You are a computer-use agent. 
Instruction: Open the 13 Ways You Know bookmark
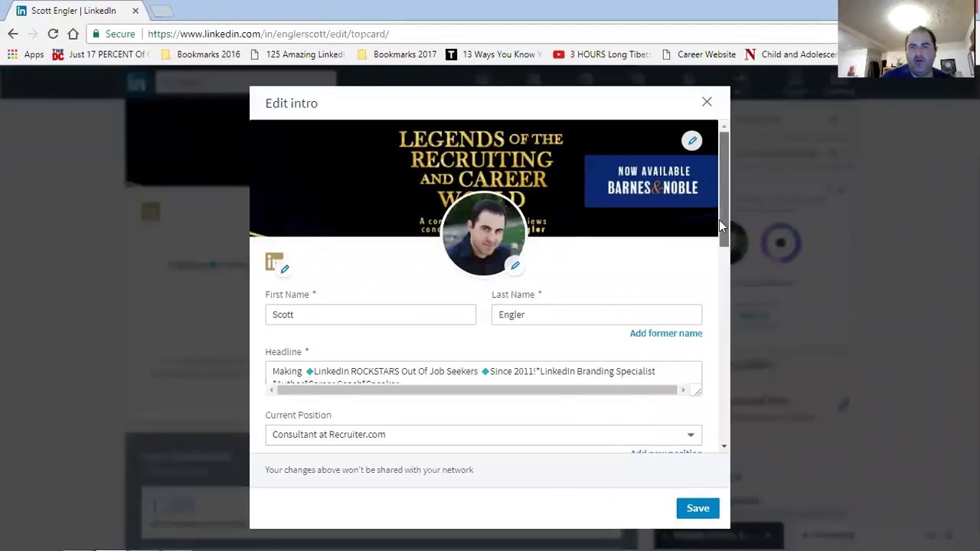(494, 54)
